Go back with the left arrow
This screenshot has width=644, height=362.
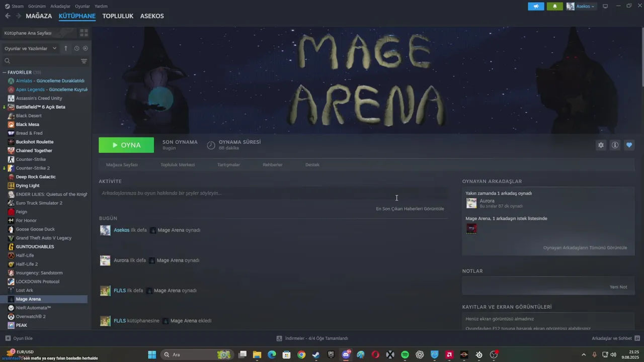[8, 16]
